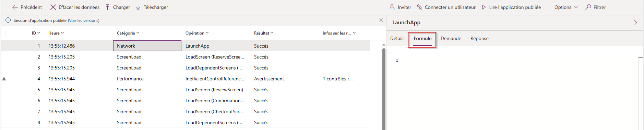Click the session info circle icon

click(8, 21)
